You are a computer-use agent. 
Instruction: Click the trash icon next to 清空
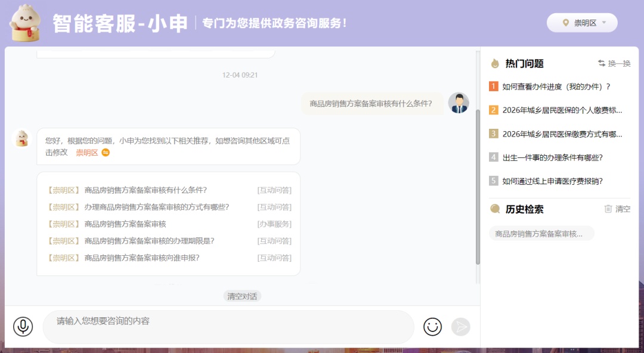[608, 209]
